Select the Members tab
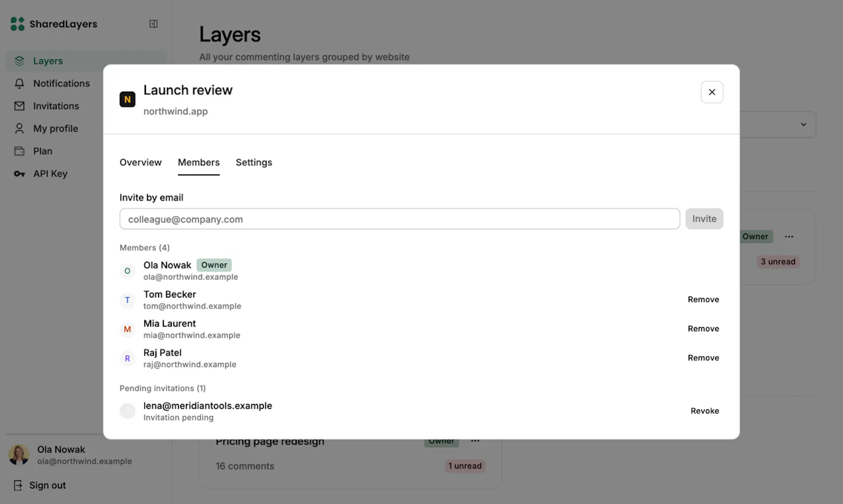Viewport: 843px width, 504px height. 199,162
